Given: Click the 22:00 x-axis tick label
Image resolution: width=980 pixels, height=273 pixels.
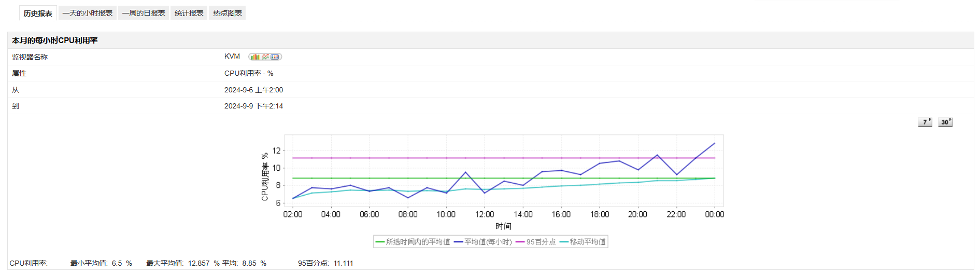Looking at the screenshot, I should (x=676, y=214).
